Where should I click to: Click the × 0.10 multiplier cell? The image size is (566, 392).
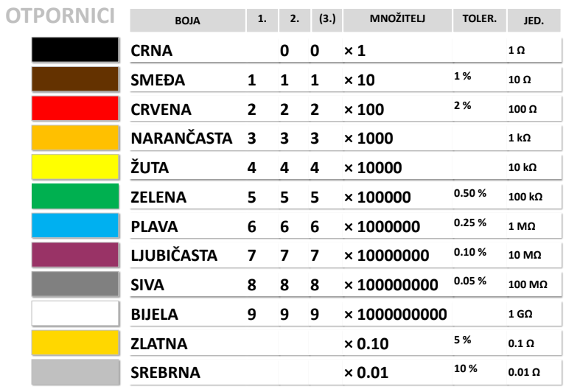coord(366,344)
